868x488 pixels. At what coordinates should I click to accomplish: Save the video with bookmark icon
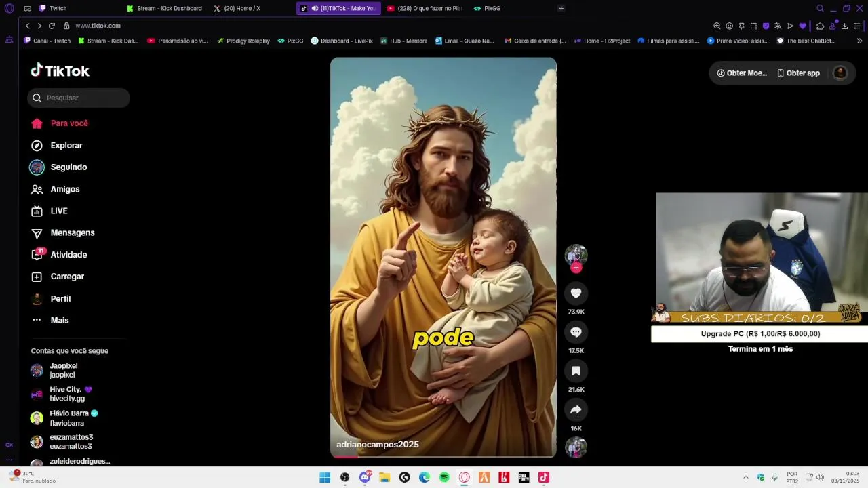point(576,371)
